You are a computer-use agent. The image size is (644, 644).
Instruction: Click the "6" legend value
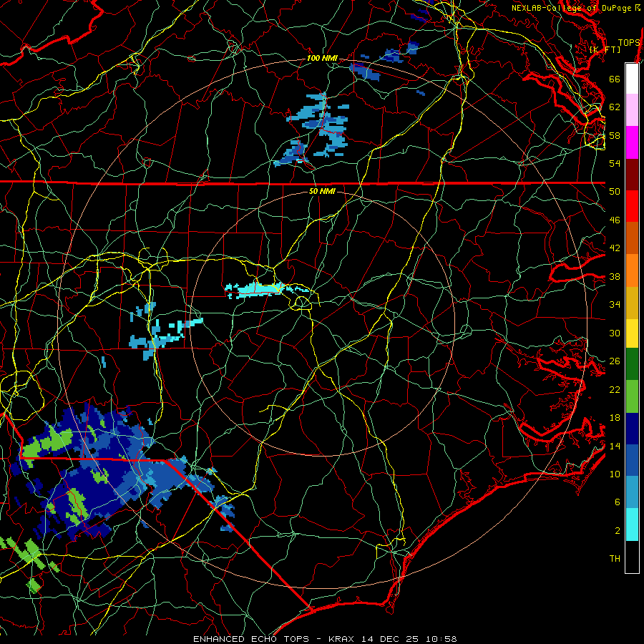coord(618,502)
